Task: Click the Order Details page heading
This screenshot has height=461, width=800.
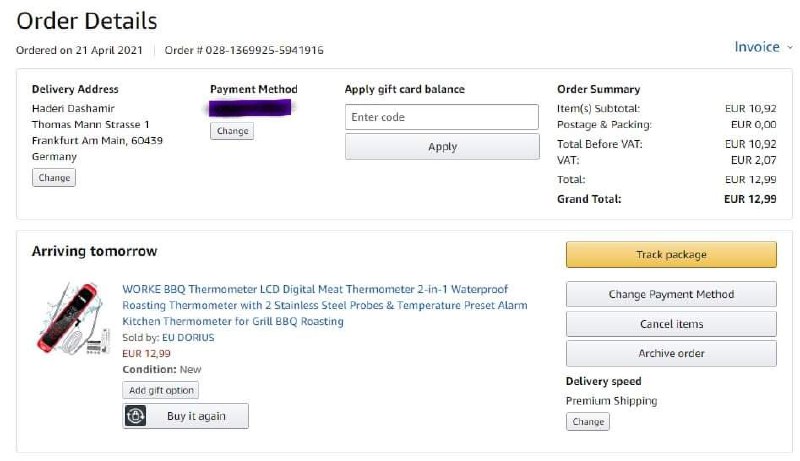Action: [x=87, y=20]
